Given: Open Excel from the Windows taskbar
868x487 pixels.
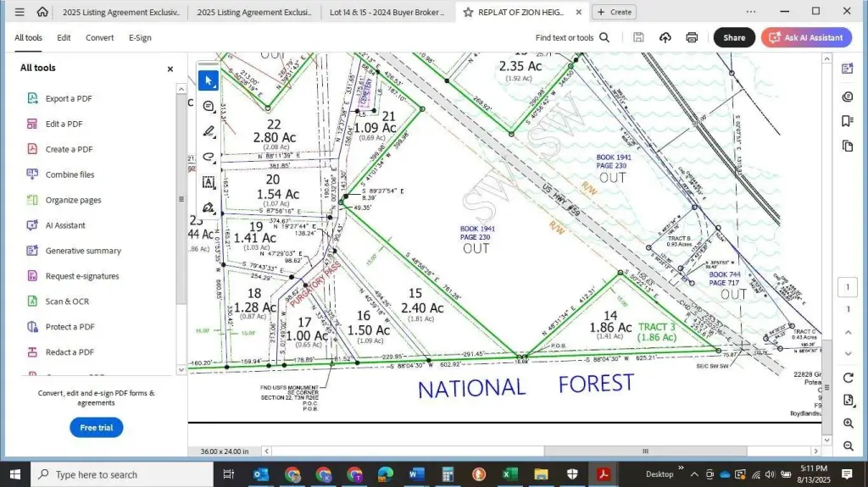Looking at the screenshot, I should coord(509,474).
